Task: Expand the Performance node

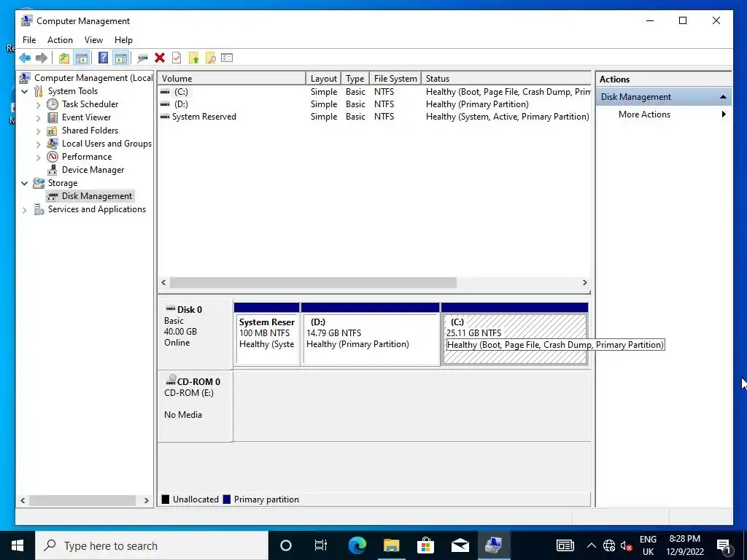Action: [x=39, y=157]
